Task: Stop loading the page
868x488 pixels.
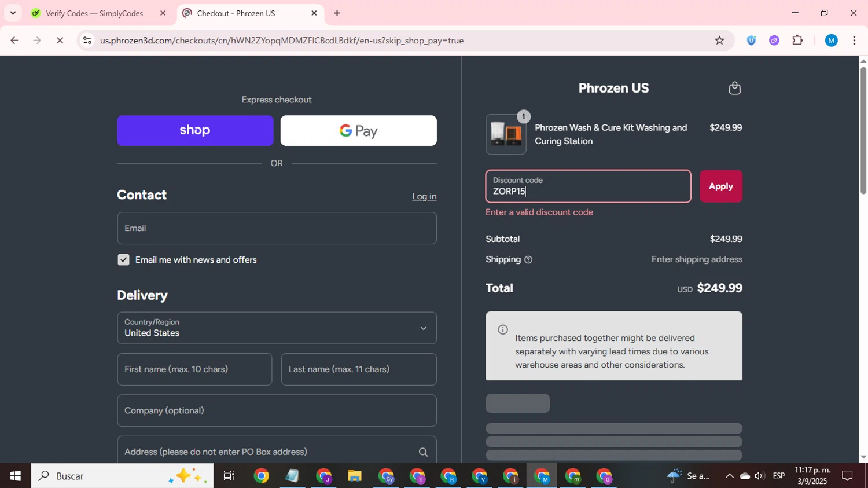Action: coord(60,41)
